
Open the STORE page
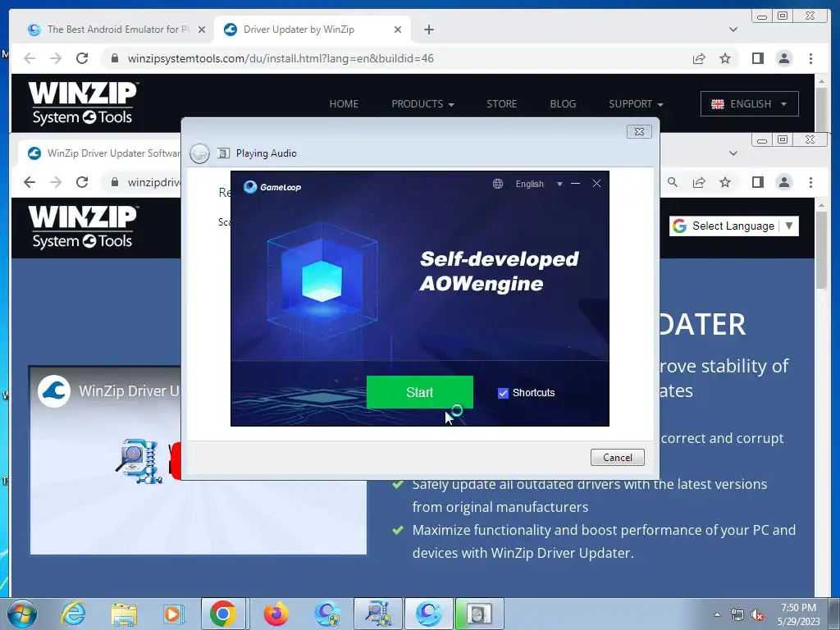coord(501,104)
